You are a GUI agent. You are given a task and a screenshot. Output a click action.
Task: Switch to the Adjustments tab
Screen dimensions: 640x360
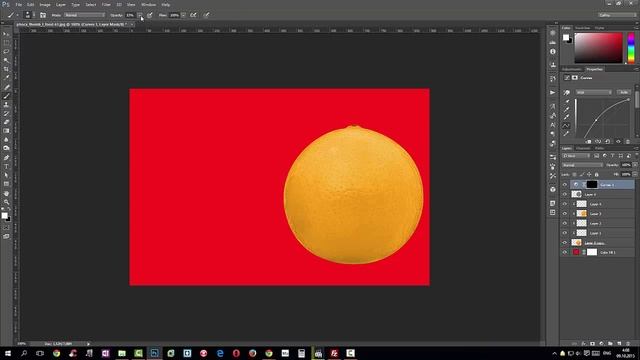click(572, 69)
